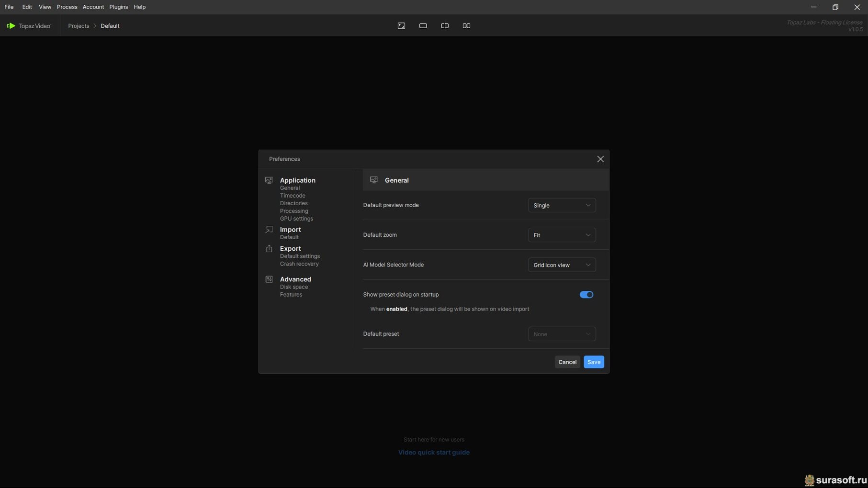Open the Process menu
Image resolution: width=868 pixels, height=488 pixels.
tap(67, 7)
